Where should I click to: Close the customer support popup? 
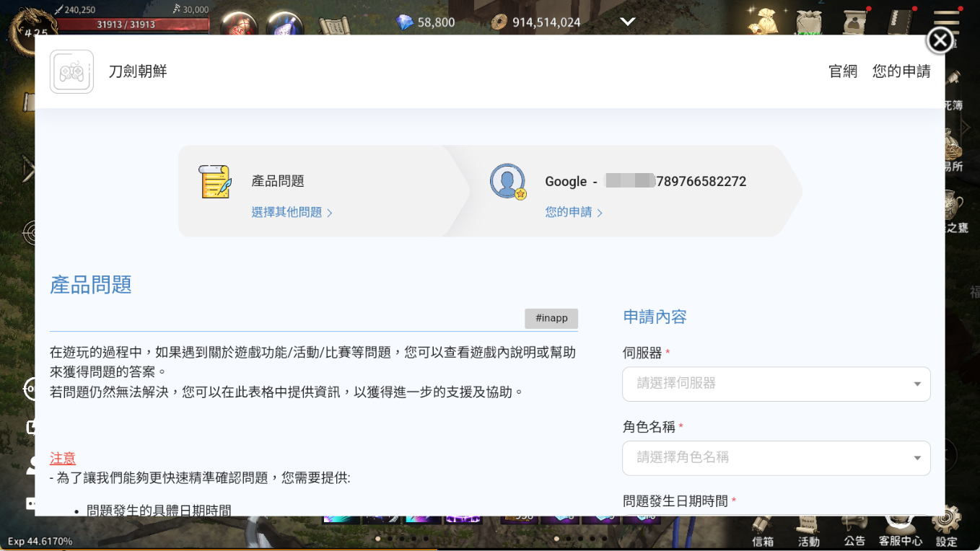click(x=940, y=40)
